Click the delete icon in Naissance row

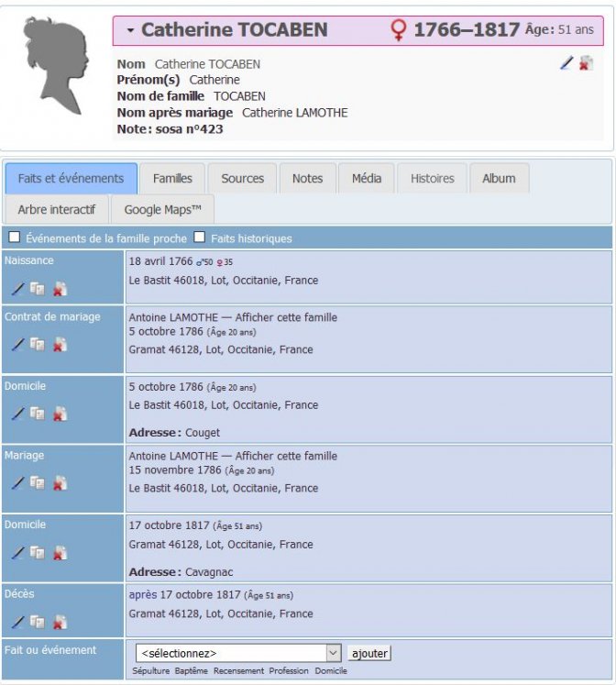tap(59, 289)
